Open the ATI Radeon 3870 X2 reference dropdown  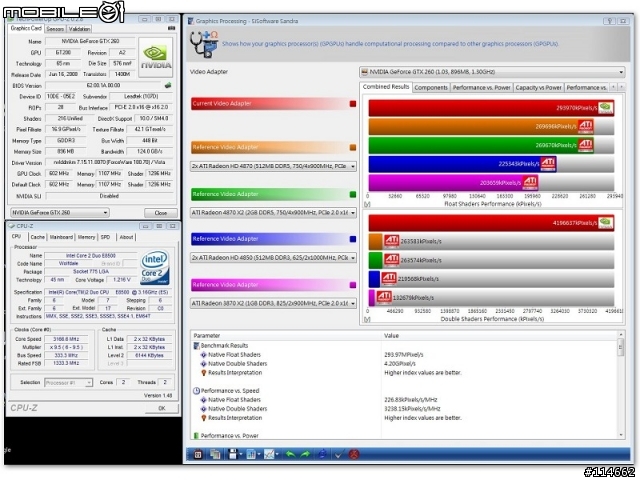tap(273, 304)
